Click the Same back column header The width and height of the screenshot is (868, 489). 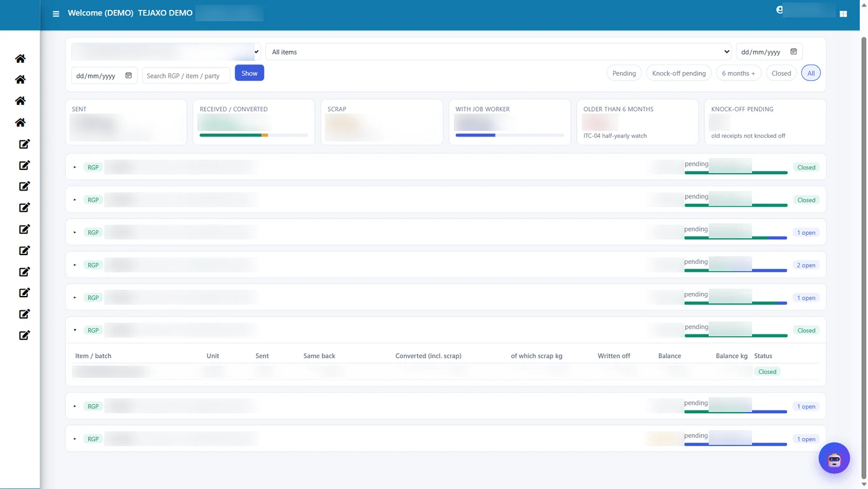(319, 356)
